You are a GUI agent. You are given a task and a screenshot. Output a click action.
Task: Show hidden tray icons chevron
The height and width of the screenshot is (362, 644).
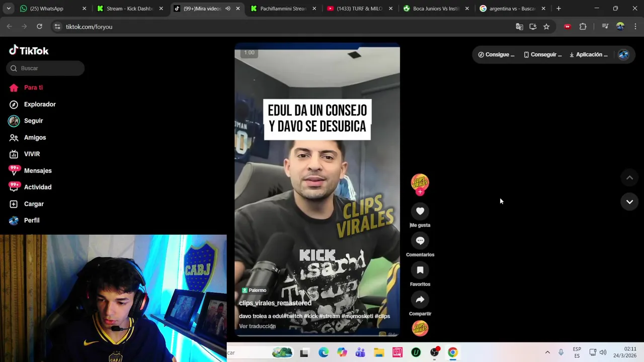coord(547,352)
